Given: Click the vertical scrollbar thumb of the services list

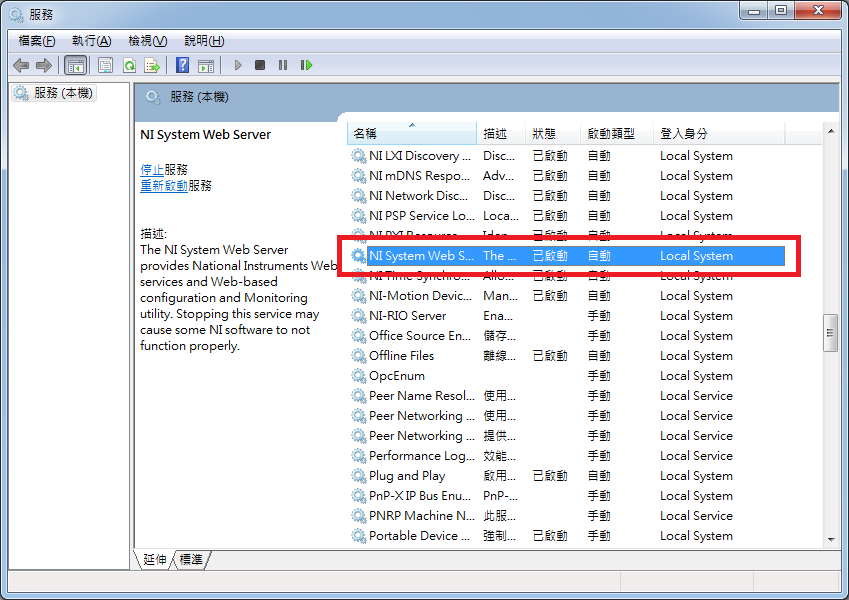Looking at the screenshot, I should click(x=831, y=333).
